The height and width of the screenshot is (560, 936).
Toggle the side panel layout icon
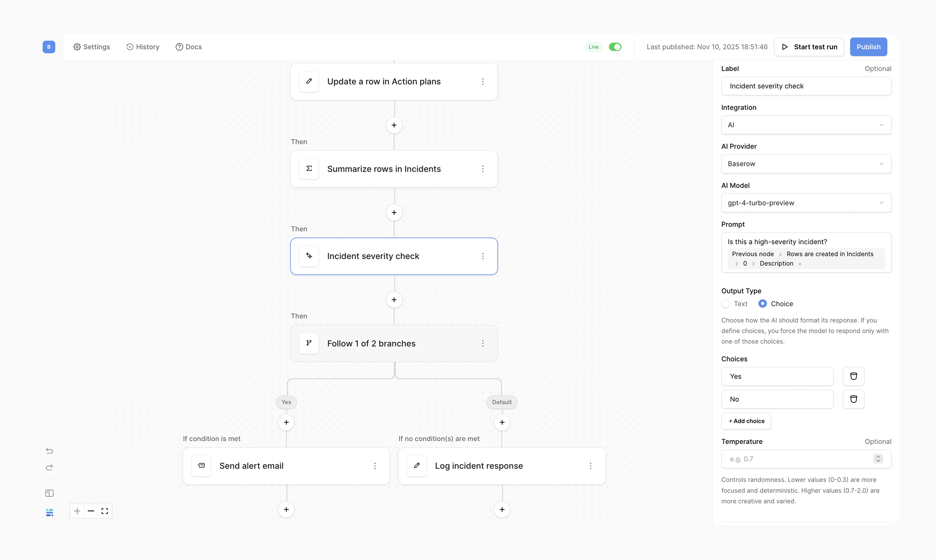point(49,493)
